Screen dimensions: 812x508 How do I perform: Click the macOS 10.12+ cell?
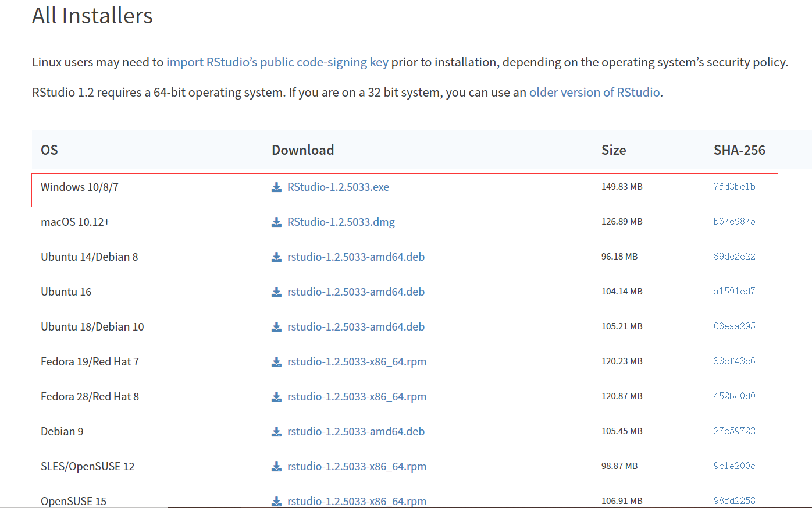[x=75, y=222]
